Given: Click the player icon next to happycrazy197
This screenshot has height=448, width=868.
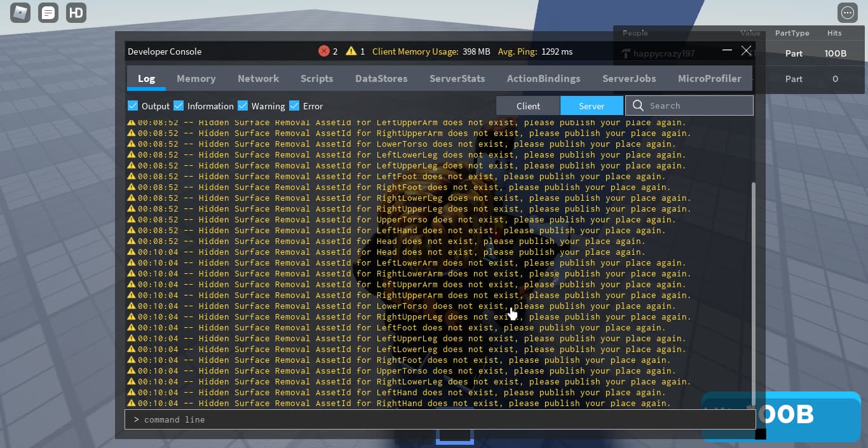Looking at the screenshot, I should tap(626, 53).
